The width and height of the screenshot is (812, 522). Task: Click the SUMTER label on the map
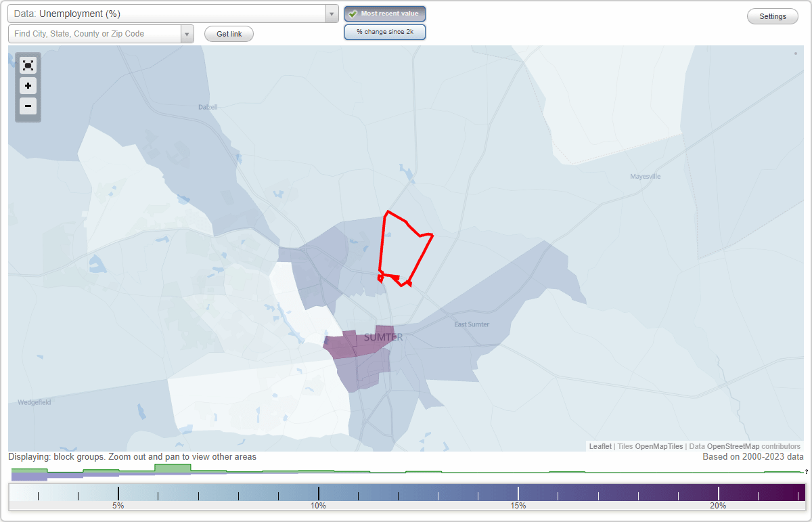tap(383, 336)
